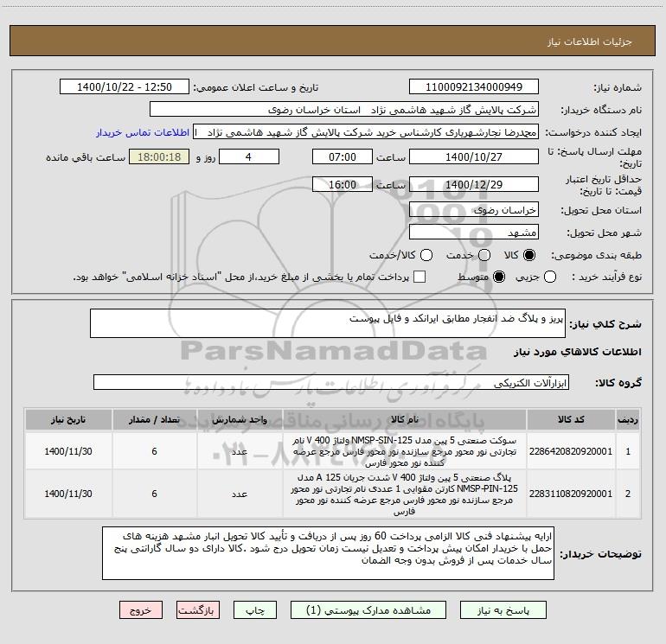This screenshot has height=644, width=666.
Task: Click the نام کالا column header
Action: click(405, 420)
